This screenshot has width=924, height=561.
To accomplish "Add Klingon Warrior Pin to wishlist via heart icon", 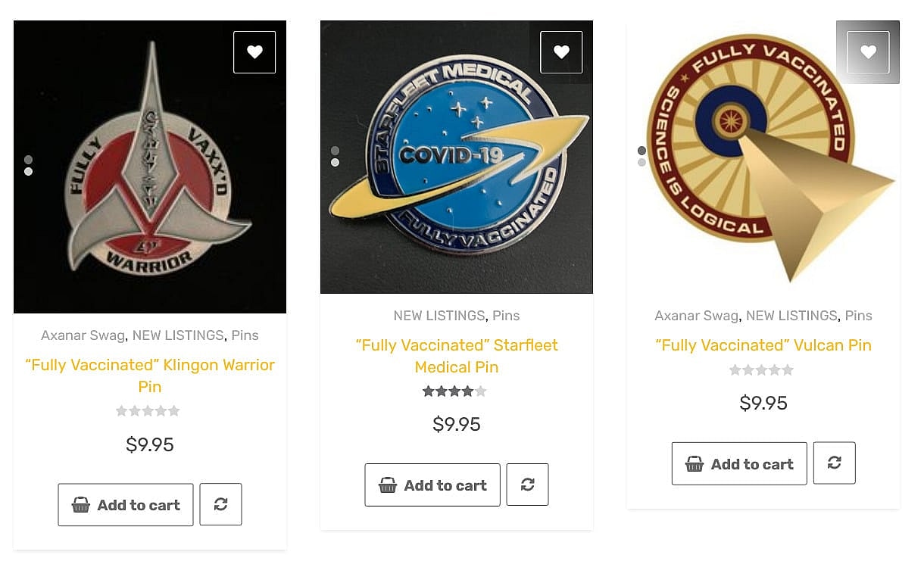I will coord(254,52).
